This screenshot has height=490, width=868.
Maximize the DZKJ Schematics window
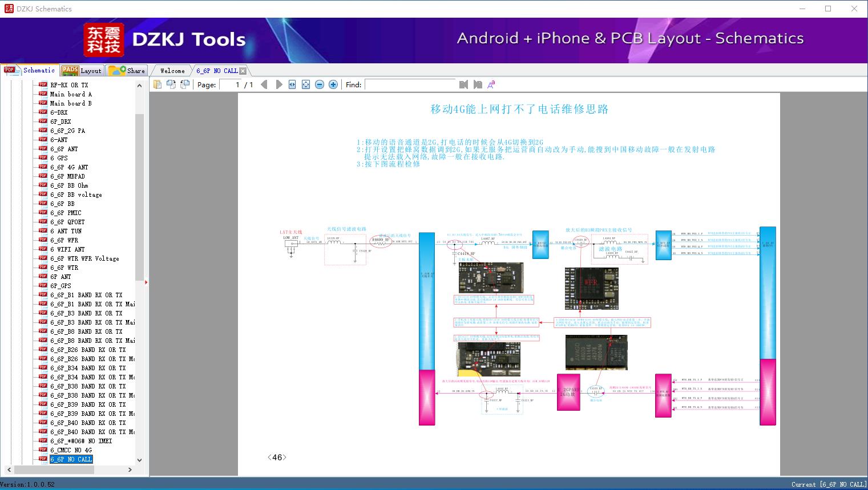click(828, 9)
